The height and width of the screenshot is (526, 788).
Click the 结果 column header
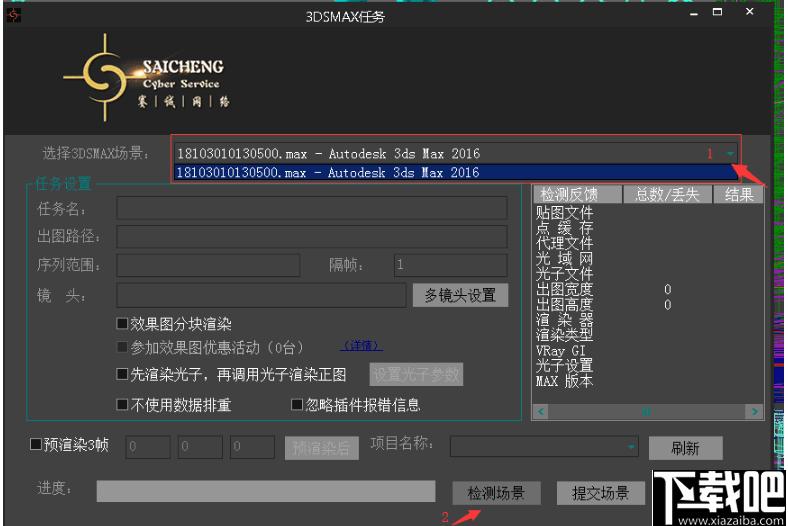pyautogui.click(x=738, y=194)
